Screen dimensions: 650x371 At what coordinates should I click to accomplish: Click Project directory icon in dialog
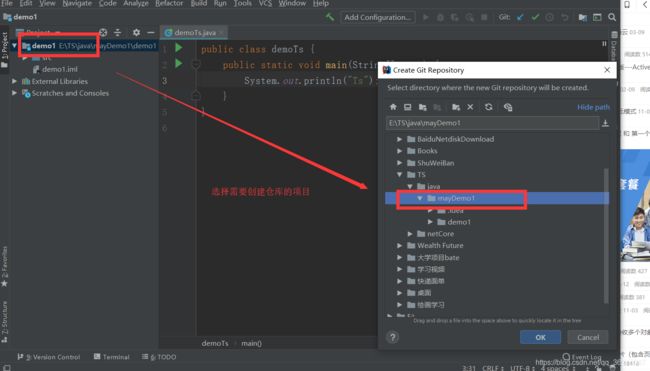coord(422,107)
